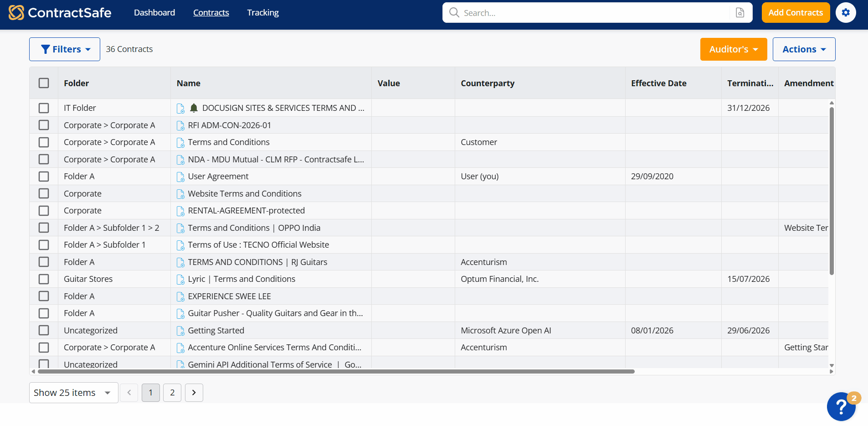Click document icon for Lyric Terms and Conditions
The image size is (868, 426).
pos(180,279)
